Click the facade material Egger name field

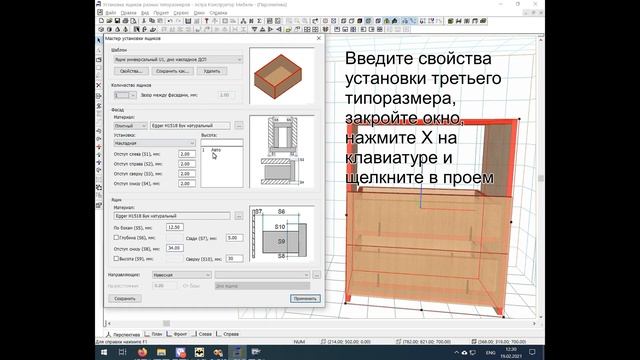[x=190, y=126]
